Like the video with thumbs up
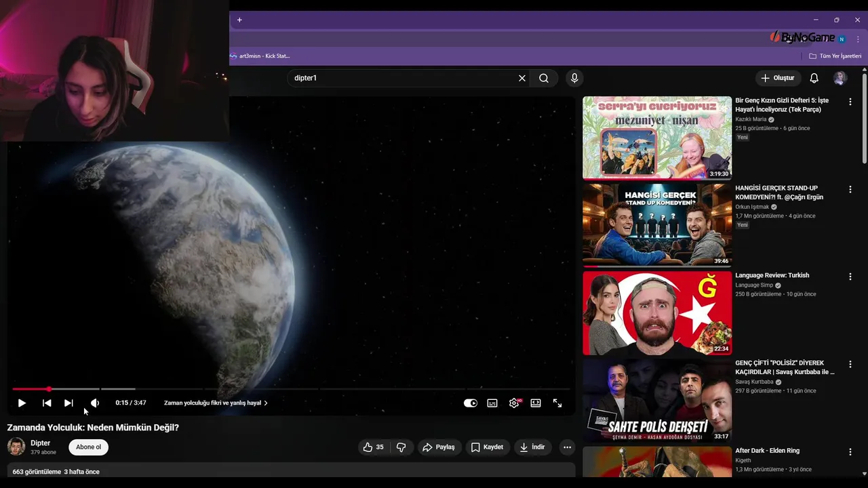This screenshot has height=488, width=868. tap(374, 447)
